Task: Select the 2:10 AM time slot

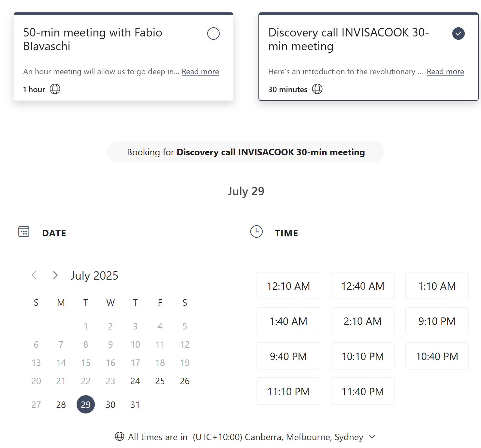Action: (x=363, y=321)
